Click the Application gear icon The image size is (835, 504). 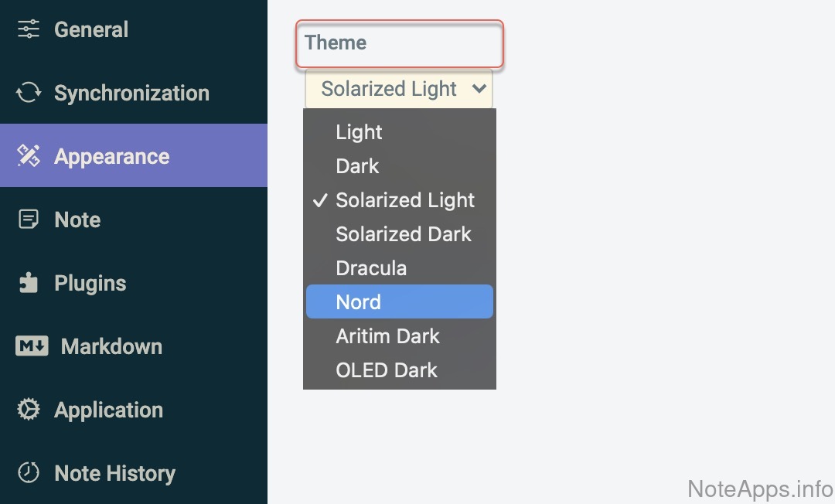tap(29, 410)
